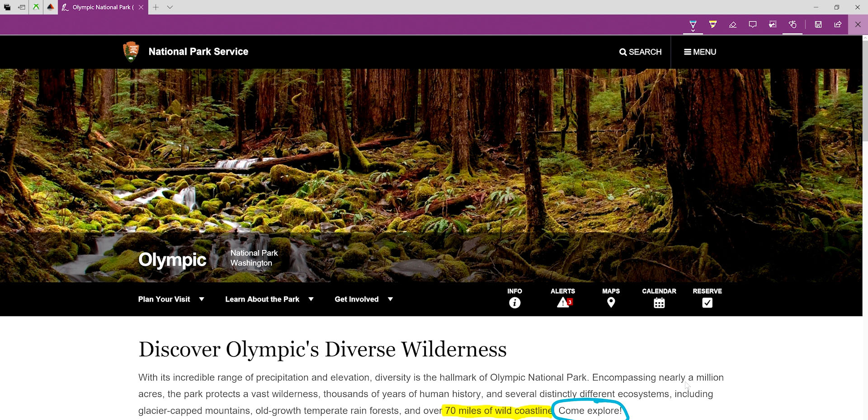Expand Get Involved menu
868x420 pixels.
click(364, 299)
